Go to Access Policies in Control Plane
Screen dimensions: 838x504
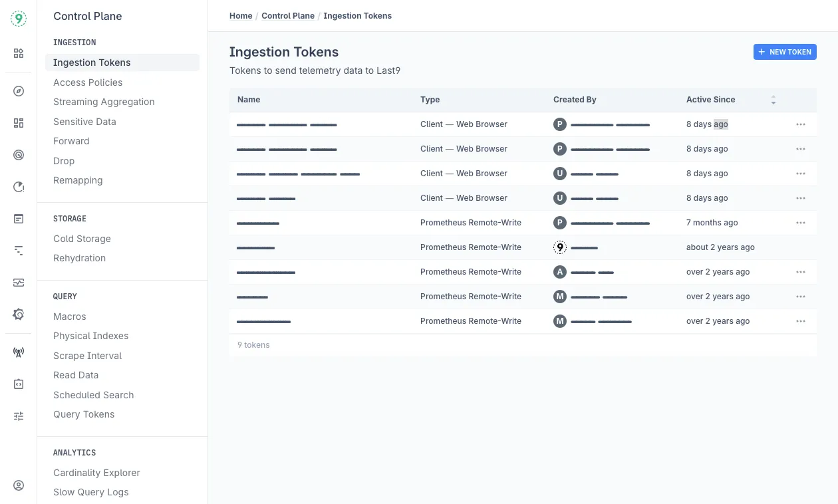(88, 82)
